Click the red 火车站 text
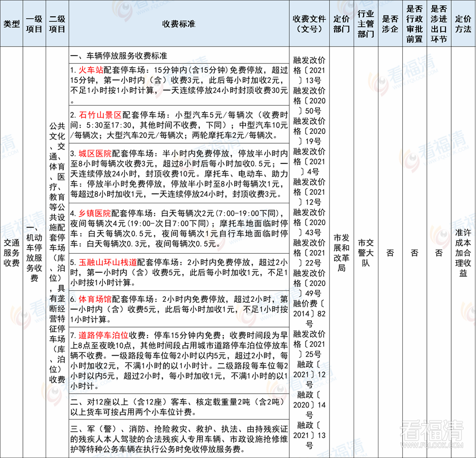476x458 pixels. tap(91, 70)
